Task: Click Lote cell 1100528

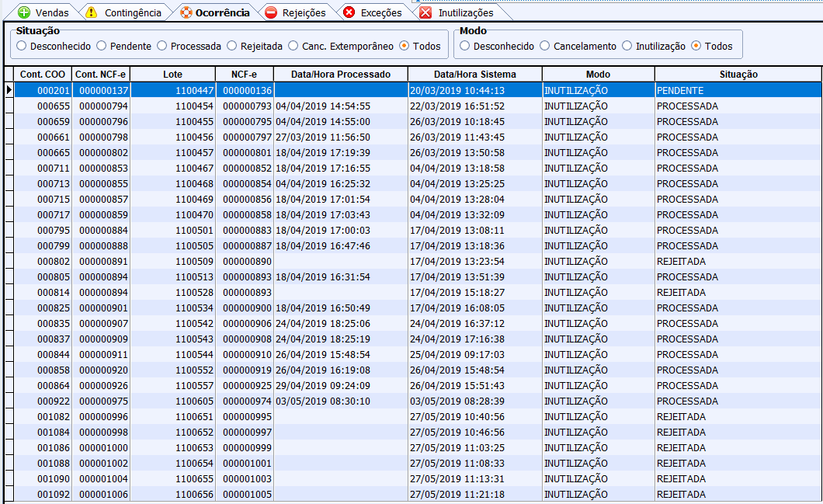Action: (172, 293)
